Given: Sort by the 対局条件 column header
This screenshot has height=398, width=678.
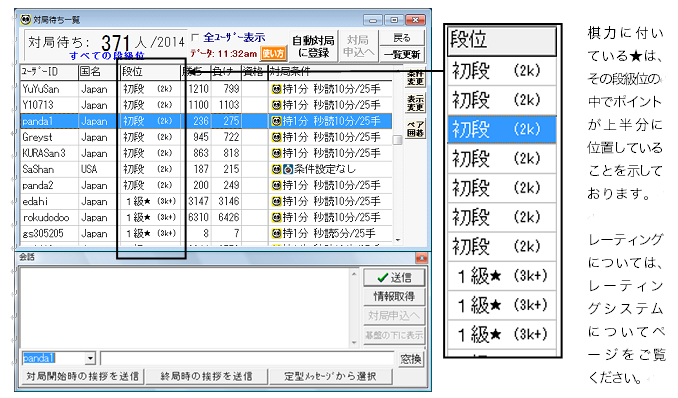Looking at the screenshot, I should [x=330, y=72].
